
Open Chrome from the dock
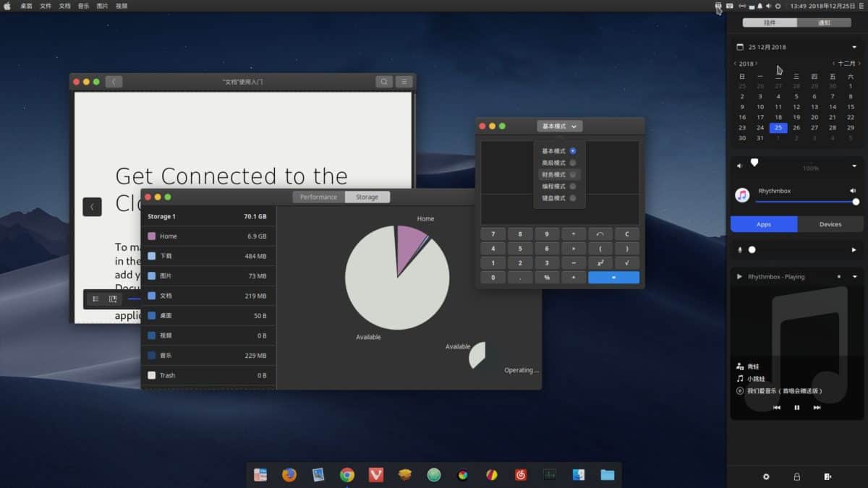[347, 475]
